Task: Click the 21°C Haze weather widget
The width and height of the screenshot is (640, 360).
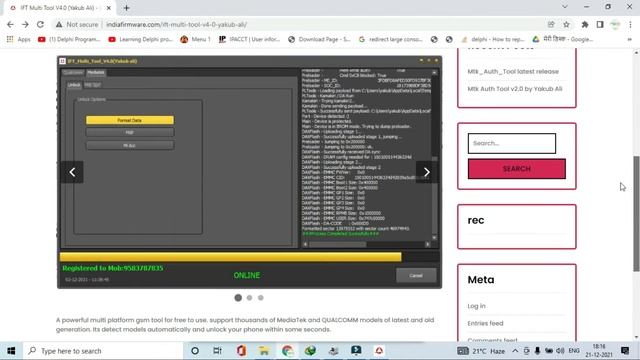Action: tap(481, 351)
